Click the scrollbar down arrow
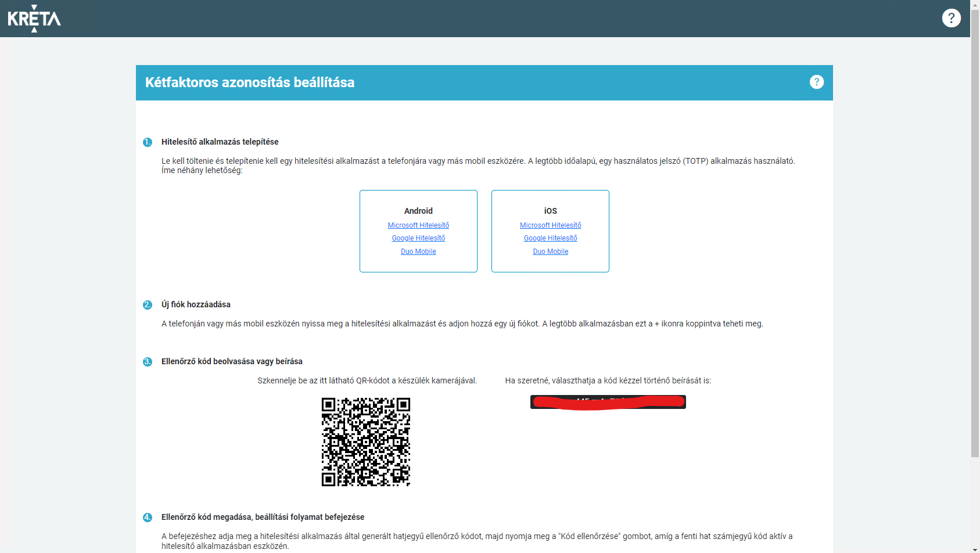This screenshot has height=553, width=980. pyautogui.click(x=975, y=549)
